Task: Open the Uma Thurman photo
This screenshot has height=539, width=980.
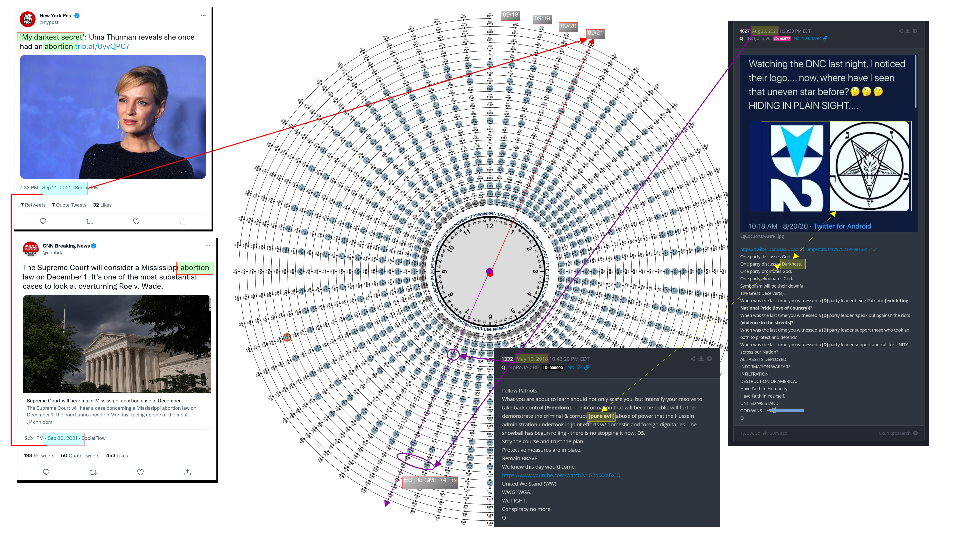Action: tap(113, 117)
